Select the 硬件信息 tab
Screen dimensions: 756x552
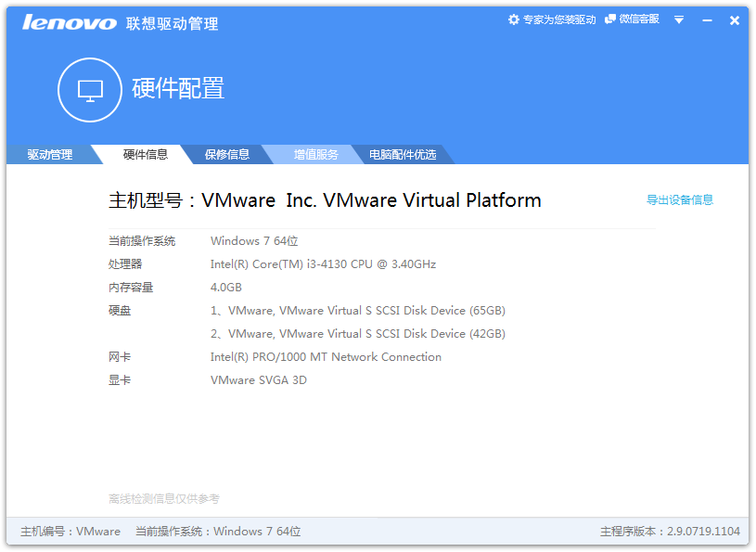coord(146,155)
